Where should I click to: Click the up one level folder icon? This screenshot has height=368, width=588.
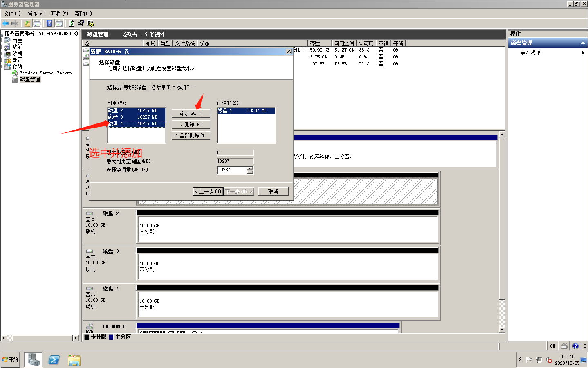[x=27, y=23]
